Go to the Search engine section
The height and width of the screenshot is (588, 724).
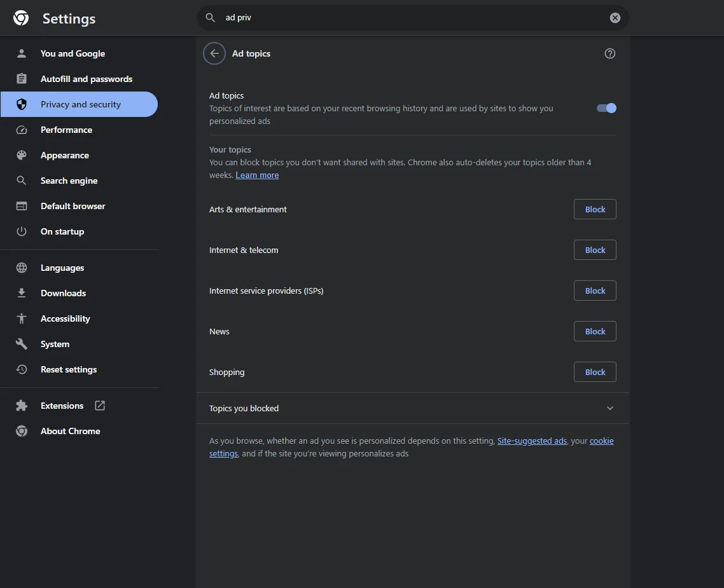tap(69, 181)
